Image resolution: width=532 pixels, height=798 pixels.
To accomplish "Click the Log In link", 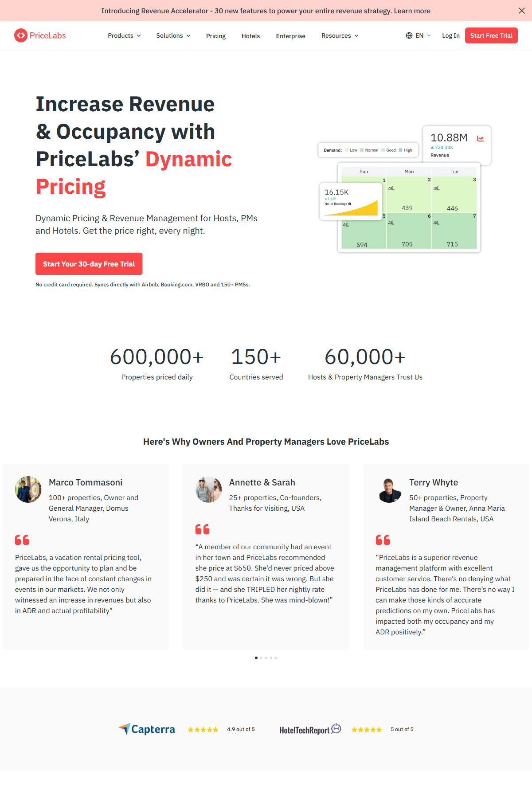I will coord(451,35).
